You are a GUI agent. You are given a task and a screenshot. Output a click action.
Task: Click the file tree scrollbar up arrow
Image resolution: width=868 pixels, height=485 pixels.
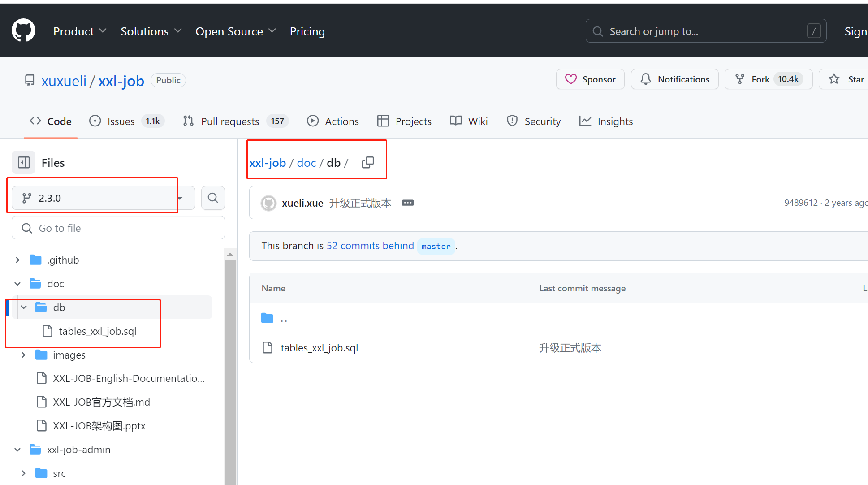[x=230, y=254]
